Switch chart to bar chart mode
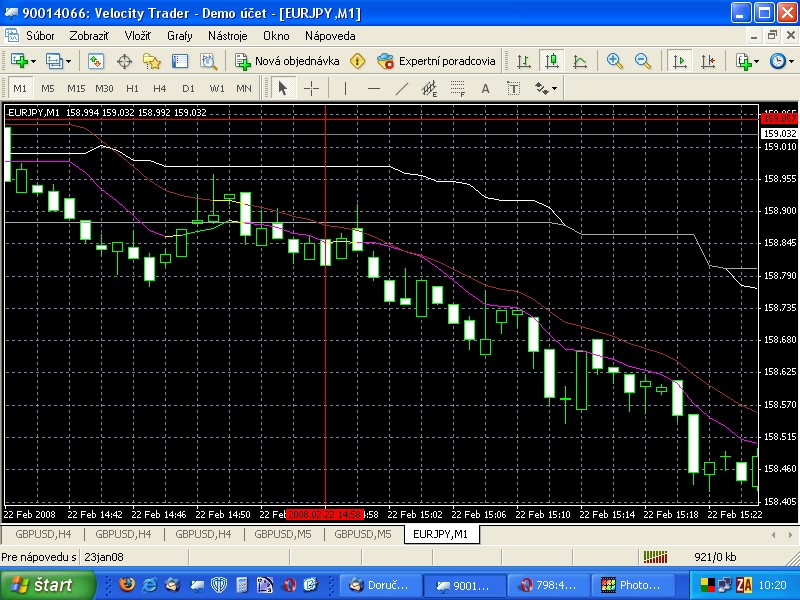 pyautogui.click(x=523, y=61)
